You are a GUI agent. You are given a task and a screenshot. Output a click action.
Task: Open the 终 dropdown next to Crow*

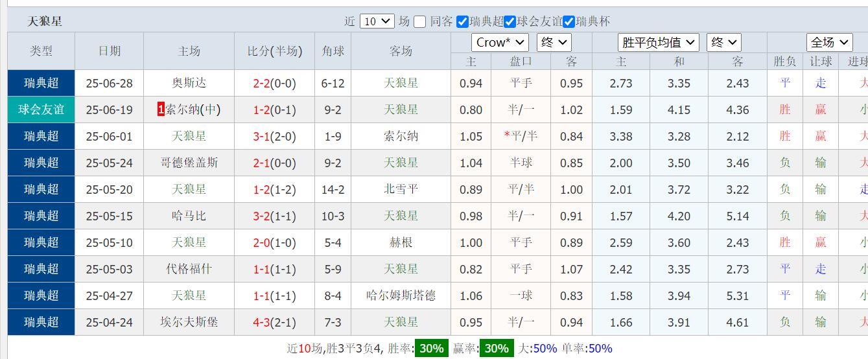[554, 42]
